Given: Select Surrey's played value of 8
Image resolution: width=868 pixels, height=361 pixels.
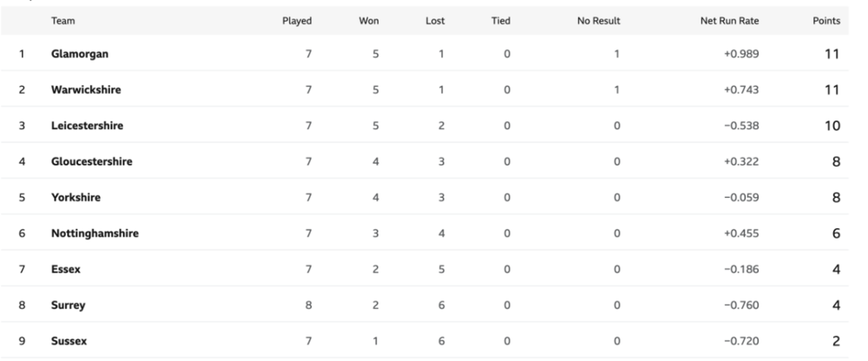Looking at the screenshot, I should coord(308,305).
